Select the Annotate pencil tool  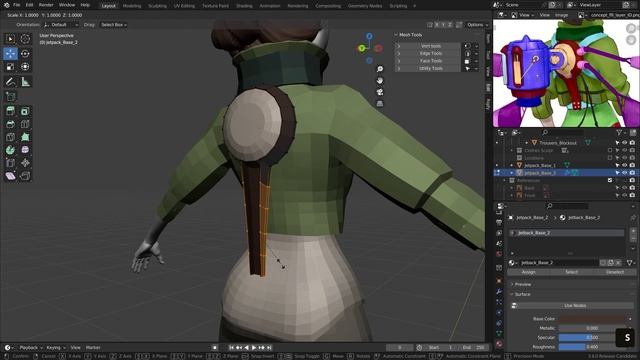[10, 82]
